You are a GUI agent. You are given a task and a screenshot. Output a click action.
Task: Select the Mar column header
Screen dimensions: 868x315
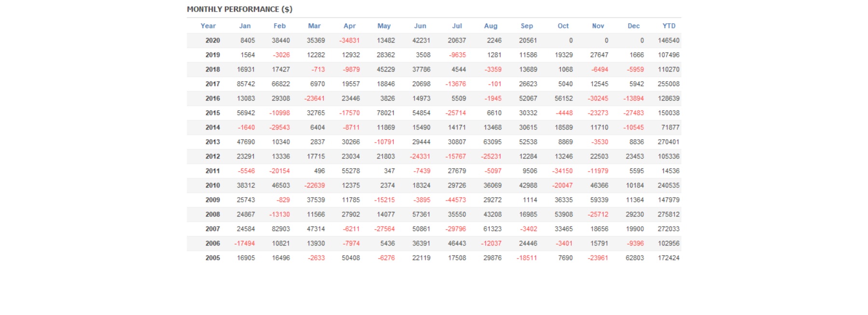pos(314,26)
